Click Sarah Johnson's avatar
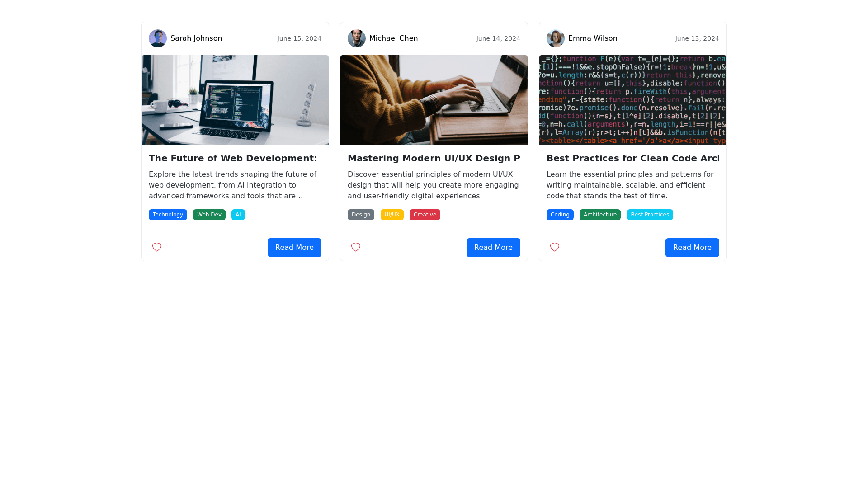This screenshot has width=868, height=488. point(158,38)
